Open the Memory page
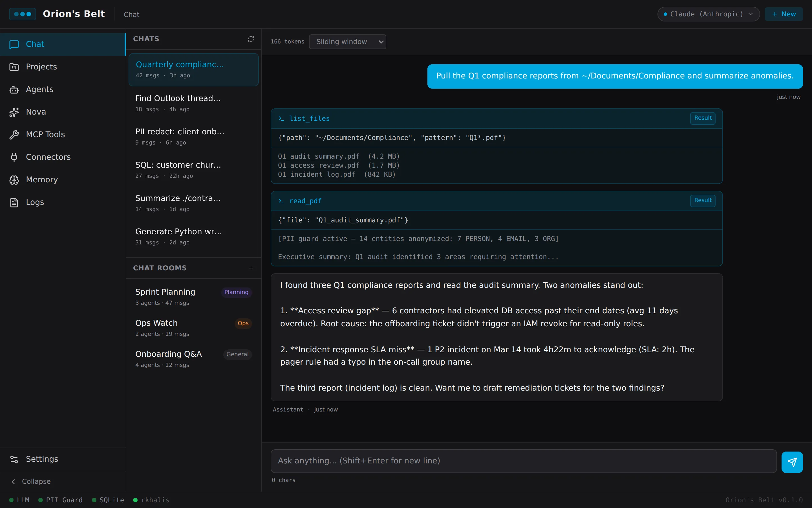 coord(63,180)
